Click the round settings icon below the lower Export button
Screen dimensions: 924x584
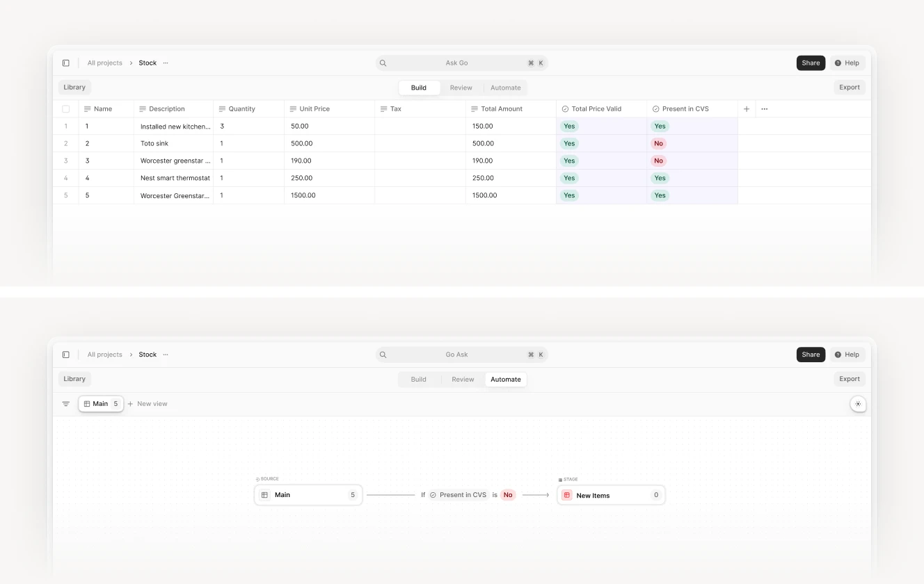[x=858, y=404]
